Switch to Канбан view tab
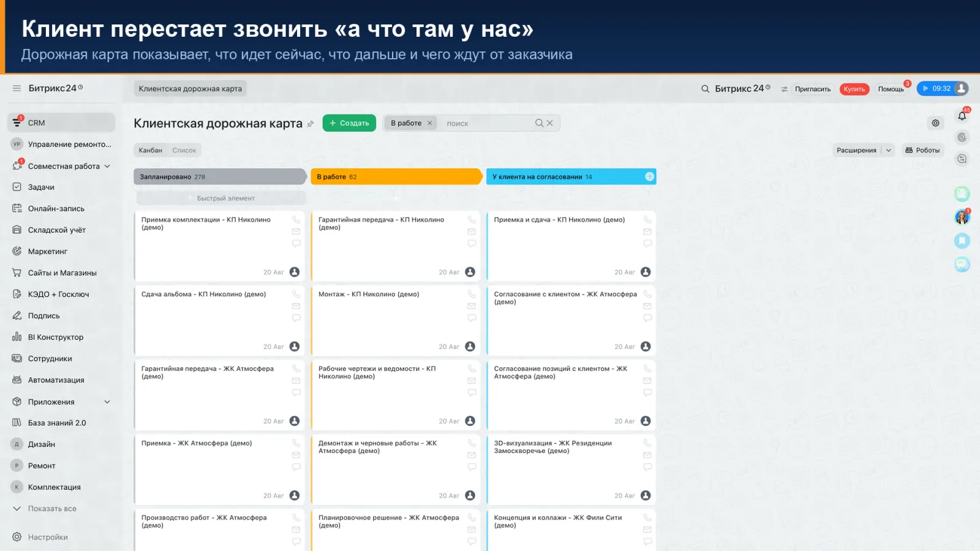Image resolution: width=980 pixels, height=551 pixels. coord(151,151)
